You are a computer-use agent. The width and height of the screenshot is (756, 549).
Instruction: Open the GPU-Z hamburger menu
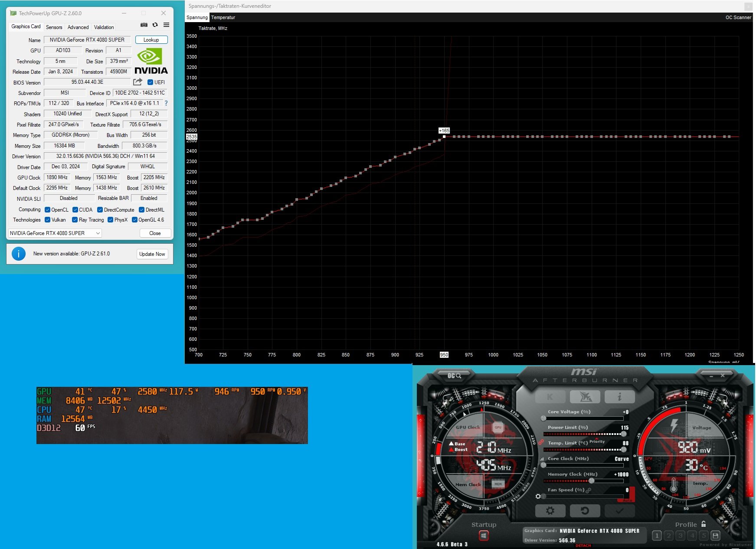click(x=166, y=25)
